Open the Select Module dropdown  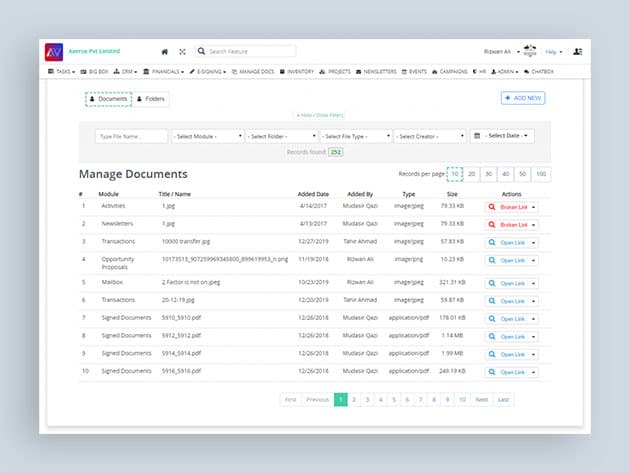(208, 136)
